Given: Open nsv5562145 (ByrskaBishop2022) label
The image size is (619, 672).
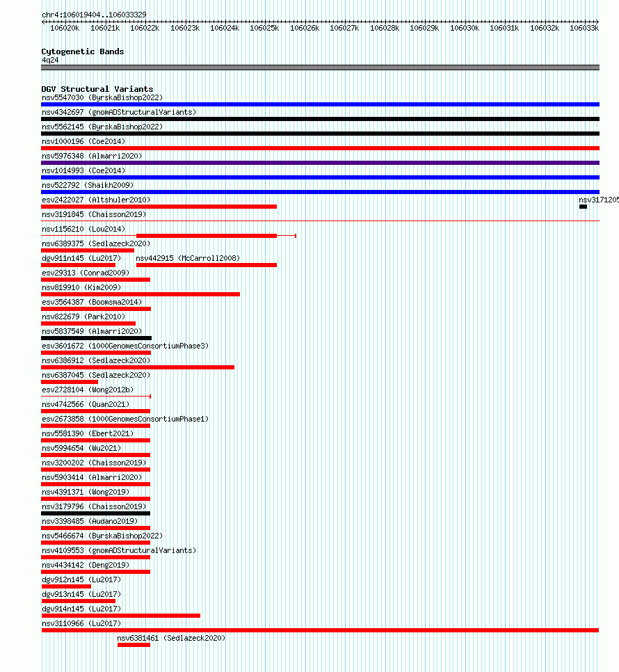Looking at the screenshot, I should 102,127.
